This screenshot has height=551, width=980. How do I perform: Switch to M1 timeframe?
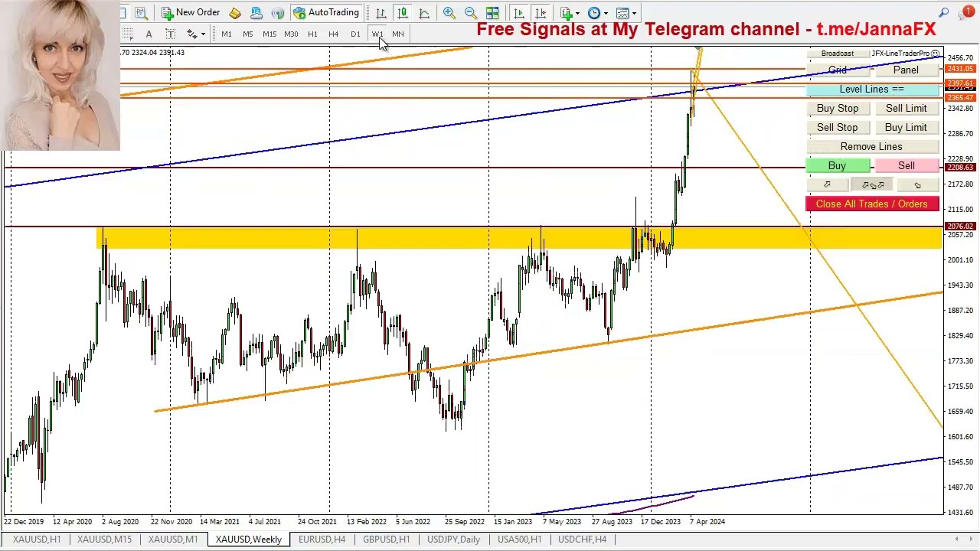tap(226, 34)
